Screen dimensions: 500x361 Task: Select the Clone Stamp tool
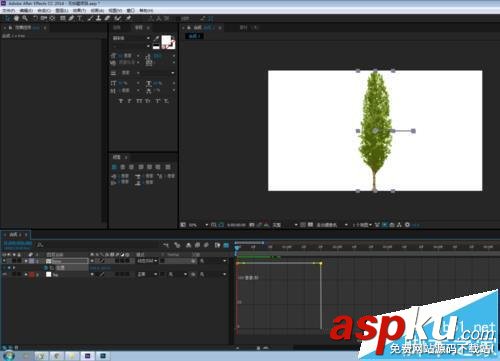tap(99, 18)
